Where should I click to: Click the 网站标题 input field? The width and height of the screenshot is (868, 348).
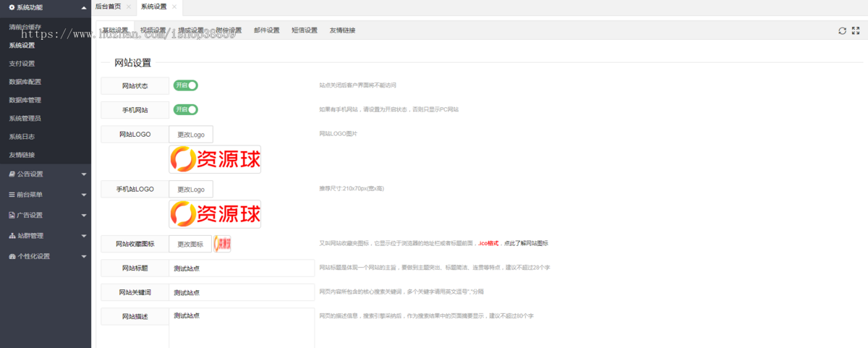click(x=242, y=268)
